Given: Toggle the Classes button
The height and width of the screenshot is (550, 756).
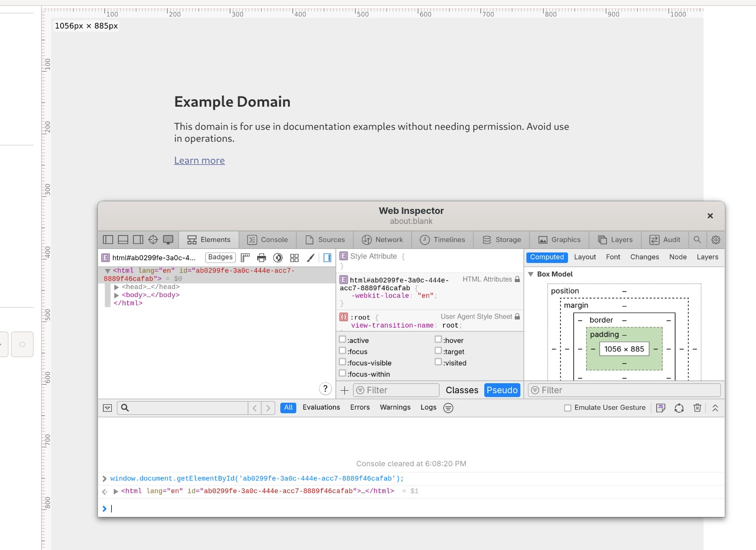Looking at the screenshot, I should [x=462, y=390].
